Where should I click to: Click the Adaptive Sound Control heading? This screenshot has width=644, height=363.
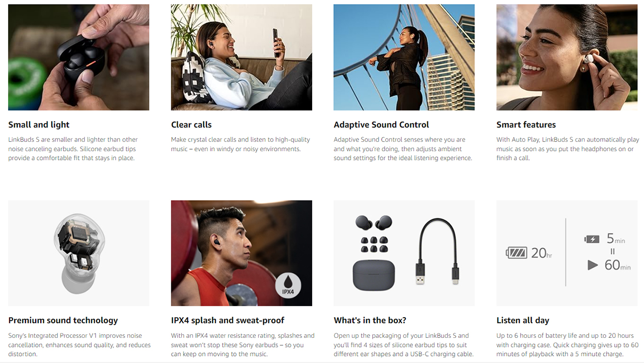381,125
